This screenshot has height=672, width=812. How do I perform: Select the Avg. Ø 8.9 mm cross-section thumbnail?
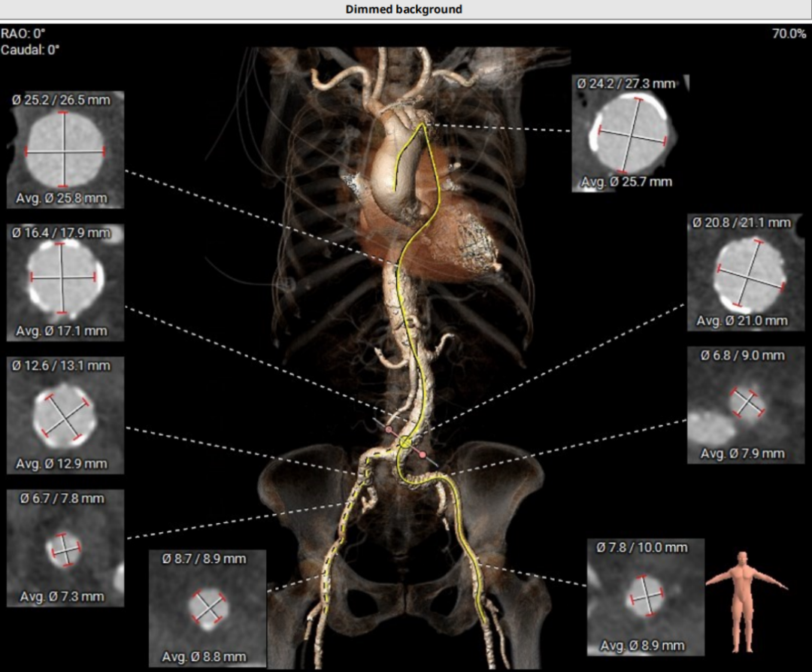pyautogui.click(x=646, y=597)
